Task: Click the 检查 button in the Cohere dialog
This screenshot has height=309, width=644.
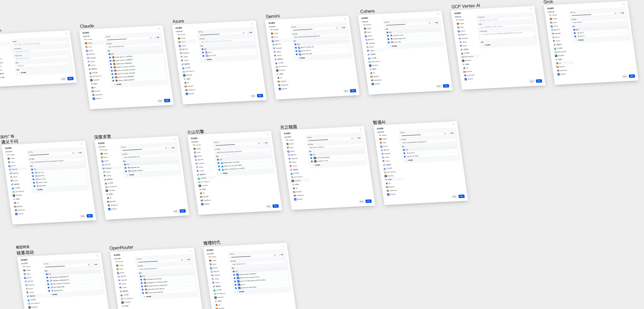Action: pyautogui.click(x=436, y=23)
